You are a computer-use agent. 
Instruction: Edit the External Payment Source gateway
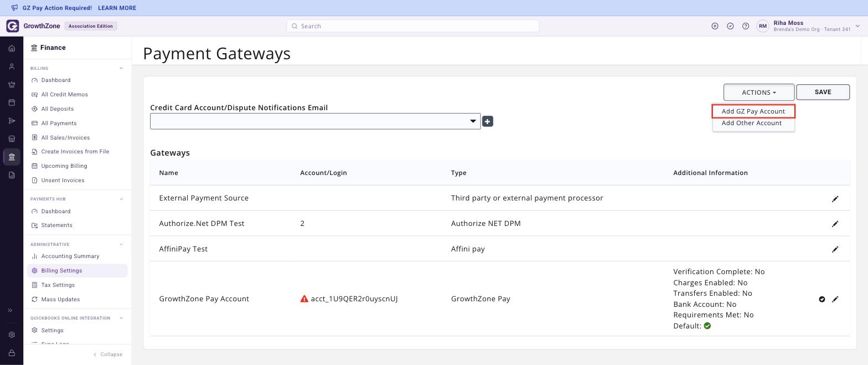pos(835,198)
